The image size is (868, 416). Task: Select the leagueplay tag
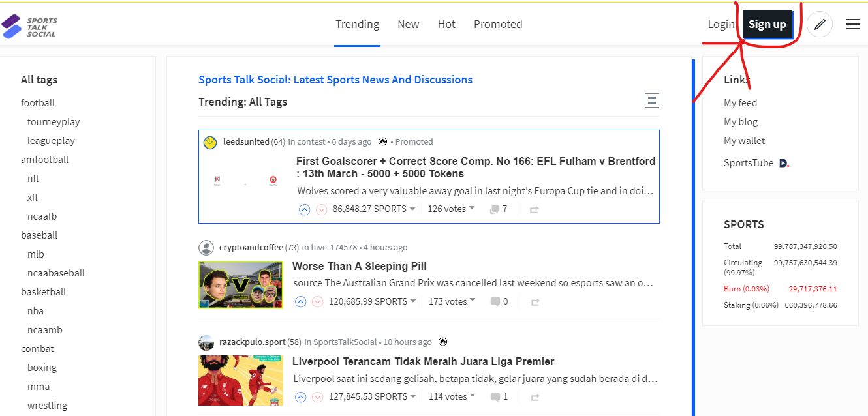point(51,141)
